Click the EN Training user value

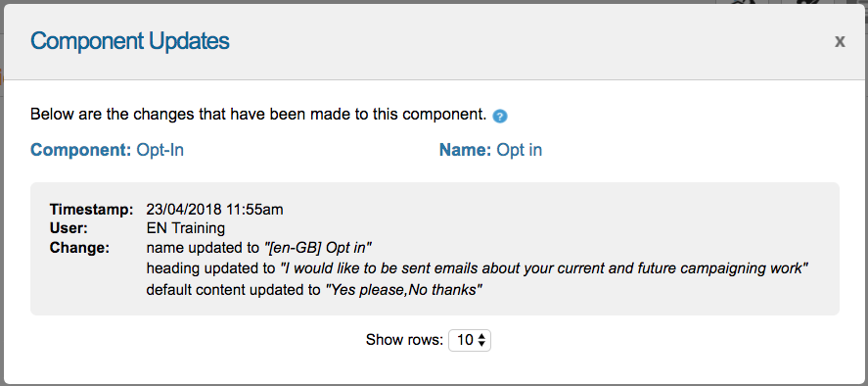(x=186, y=228)
